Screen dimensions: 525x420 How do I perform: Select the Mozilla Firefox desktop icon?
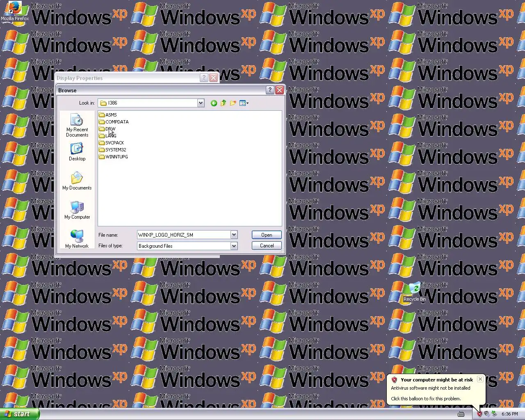pyautogui.click(x=15, y=11)
